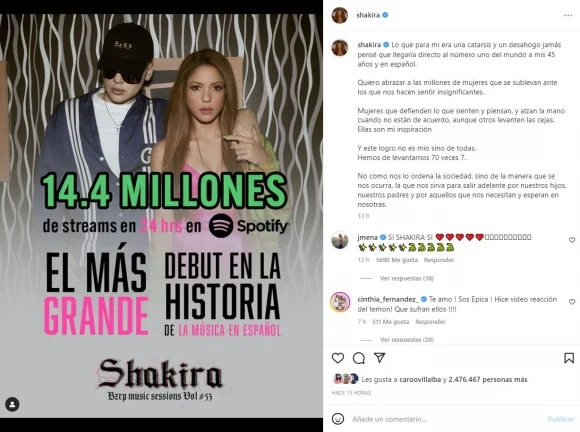Open the cinthia_fernandez_ profile link
Screen dimensions: 580x432
pos(388,299)
